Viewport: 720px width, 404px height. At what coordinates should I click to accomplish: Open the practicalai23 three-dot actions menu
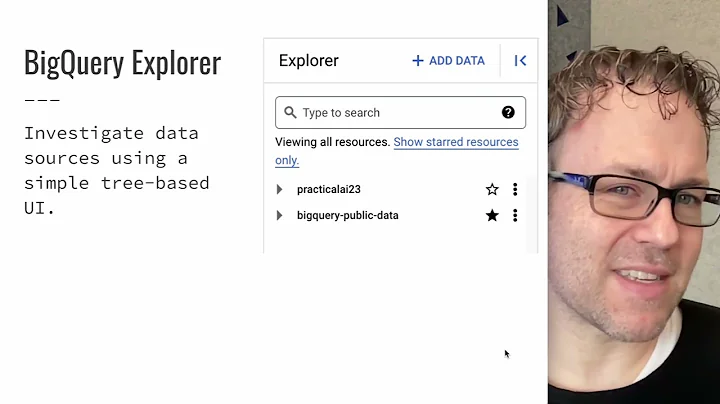coord(515,189)
